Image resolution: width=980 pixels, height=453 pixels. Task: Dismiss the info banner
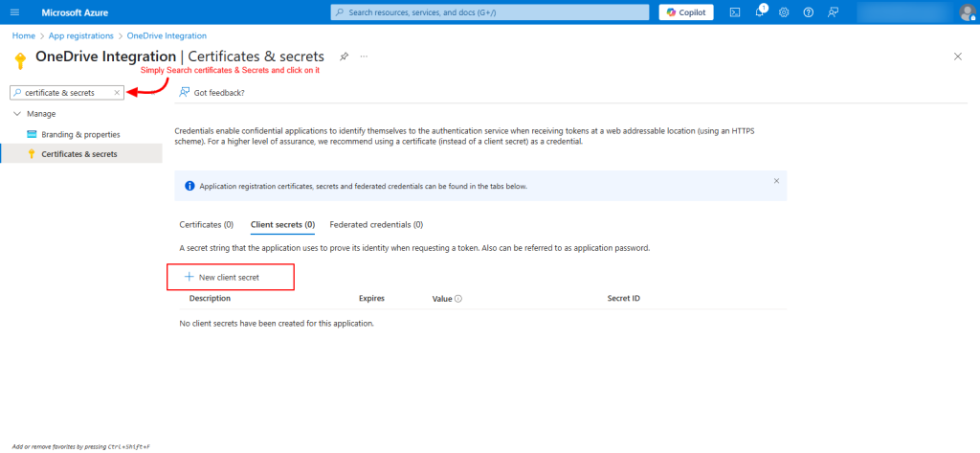point(776,181)
